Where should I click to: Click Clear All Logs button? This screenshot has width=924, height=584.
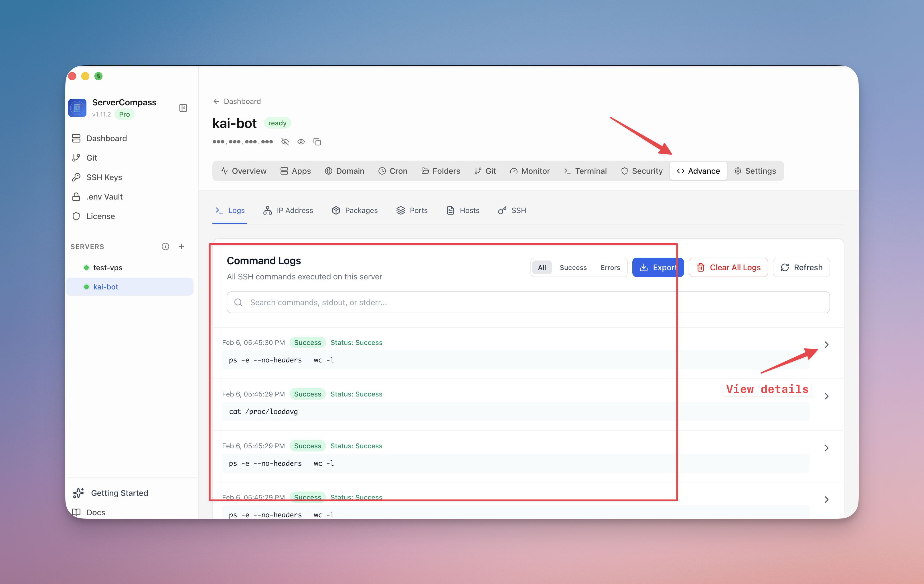tap(728, 267)
